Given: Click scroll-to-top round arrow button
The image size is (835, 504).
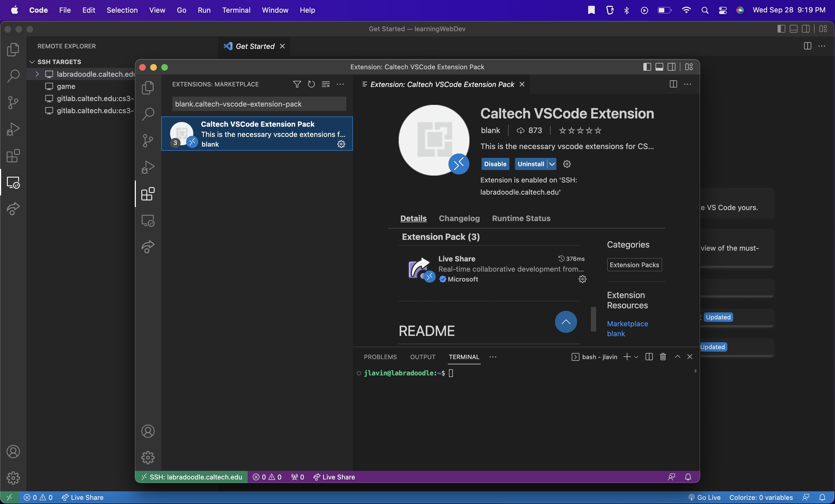Looking at the screenshot, I should coord(566,322).
